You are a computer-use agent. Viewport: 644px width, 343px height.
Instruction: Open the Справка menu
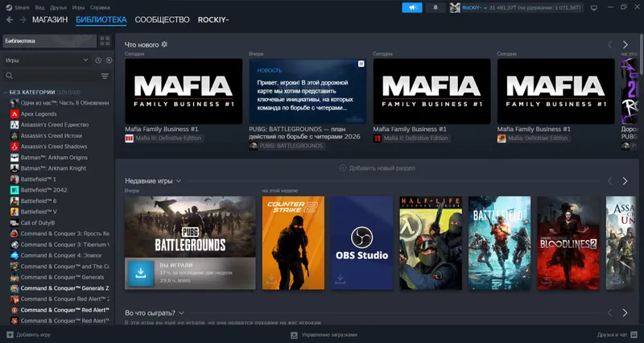[100, 7]
